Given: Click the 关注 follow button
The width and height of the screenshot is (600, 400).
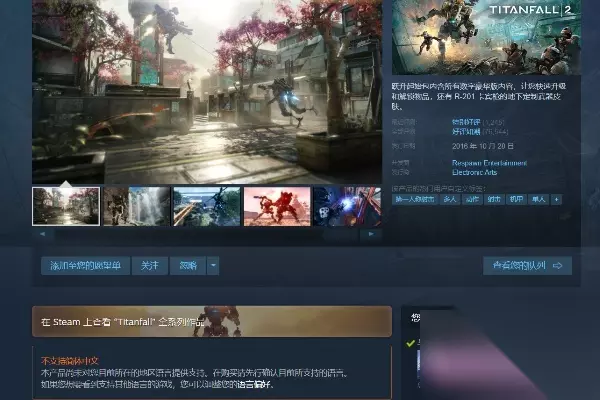Looking at the screenshot, I should point(150,266).
